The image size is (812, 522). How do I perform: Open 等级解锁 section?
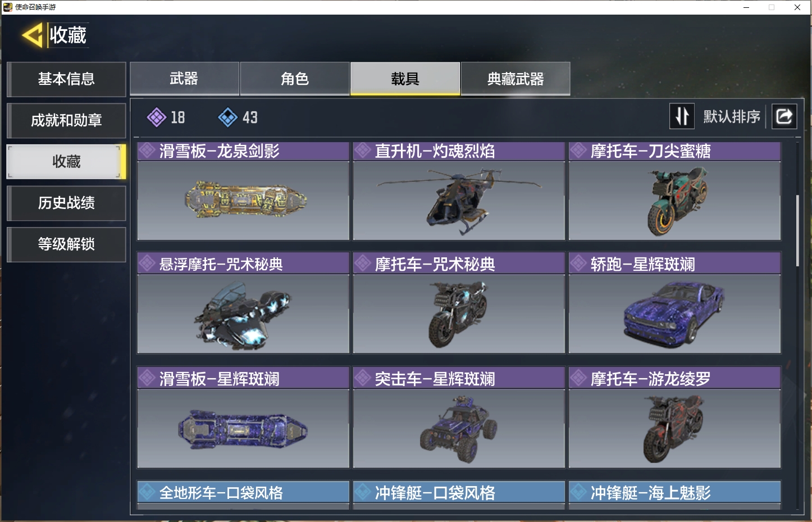click(x=66, y=244)
